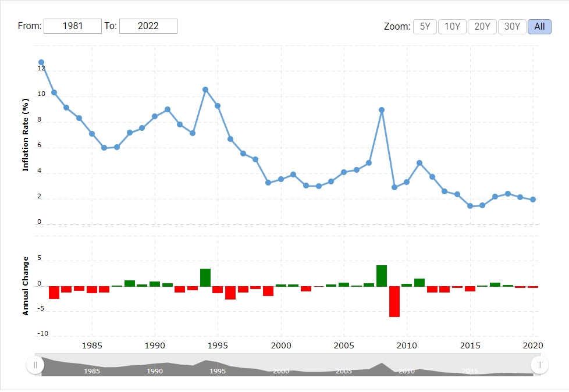The height and width of the screenshot is (392, 569).
Task: Select the All zoom button
Action: pos(539,26)
